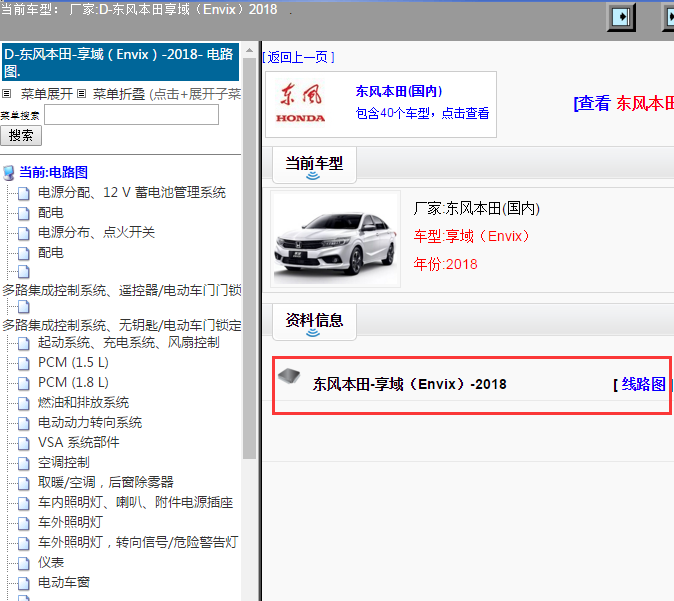Open 多路集成控制系统、无钥匙/电动车门锁定 entry

pos(122,325)
